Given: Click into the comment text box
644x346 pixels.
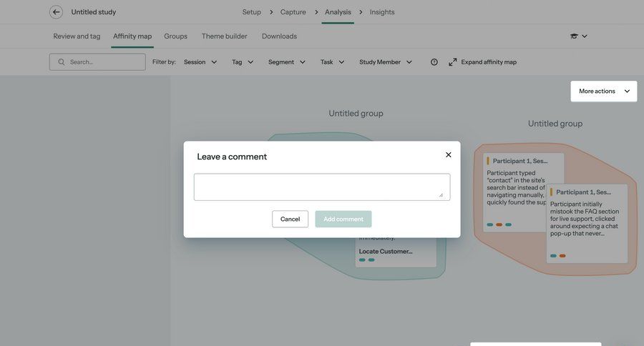Looking at the screenshot, I should [x=321, y=187].
